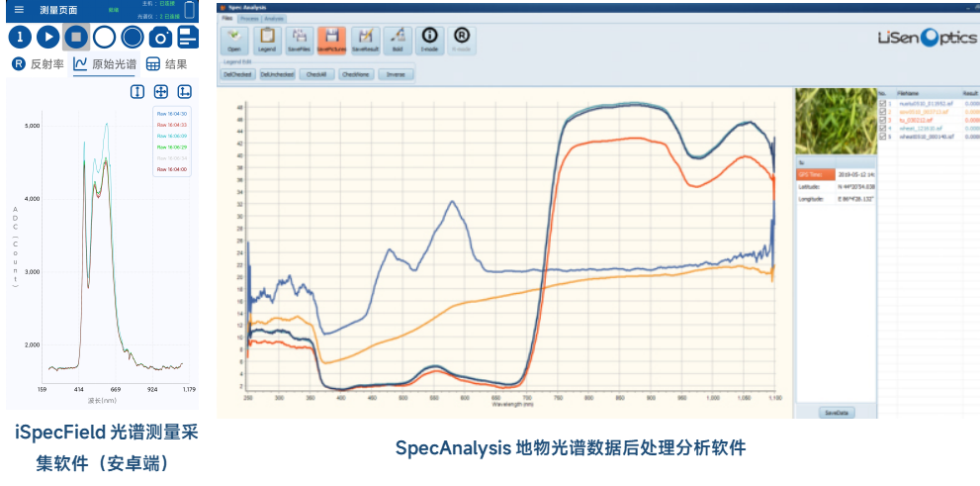The height and width of the screenshot is (486, 980).
Task: Switch to the 结果 tab
Action: tap(167, 63)
